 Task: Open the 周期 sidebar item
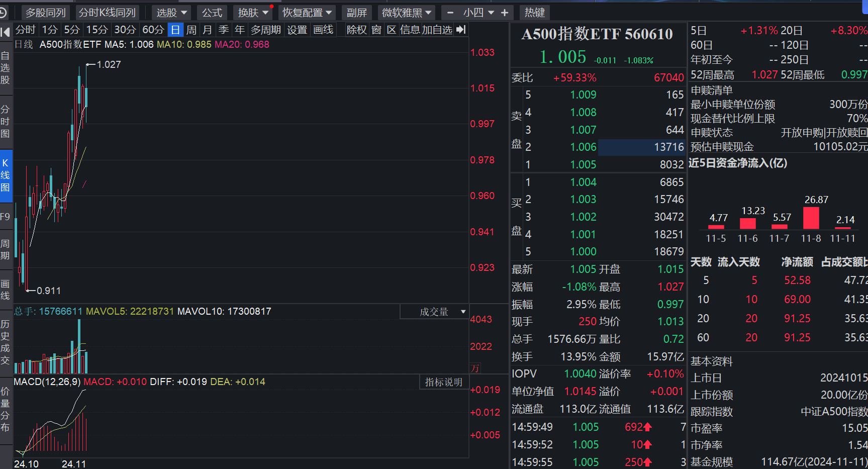pos(6,250)
